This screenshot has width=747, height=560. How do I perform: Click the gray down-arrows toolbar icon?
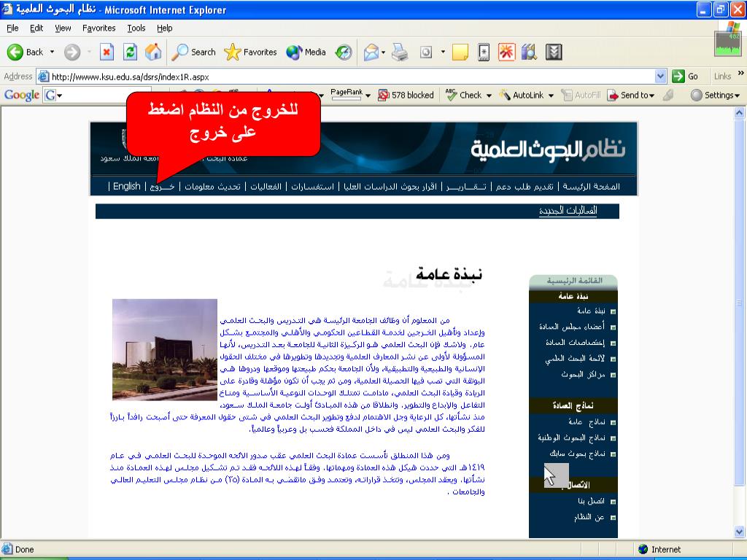point(554,52)
